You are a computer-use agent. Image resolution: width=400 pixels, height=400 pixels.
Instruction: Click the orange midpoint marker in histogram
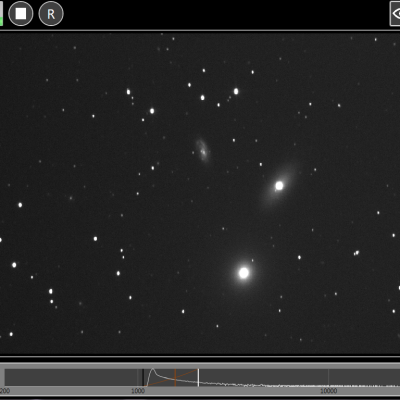tap(175, 377)
